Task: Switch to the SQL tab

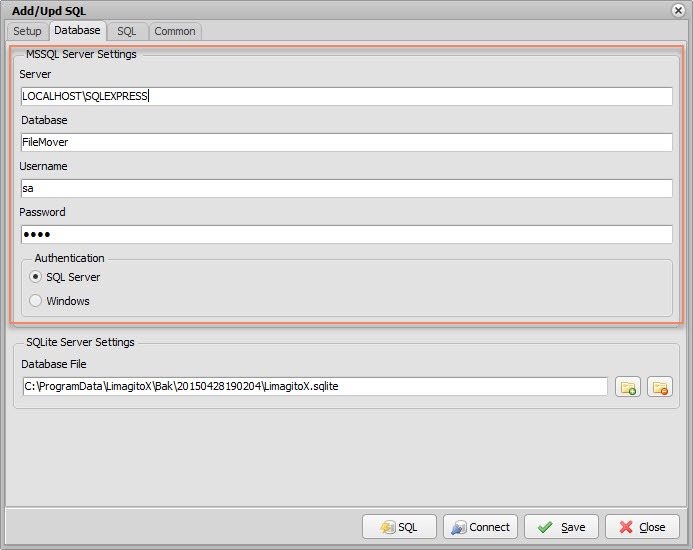Action: click(127, 31)
